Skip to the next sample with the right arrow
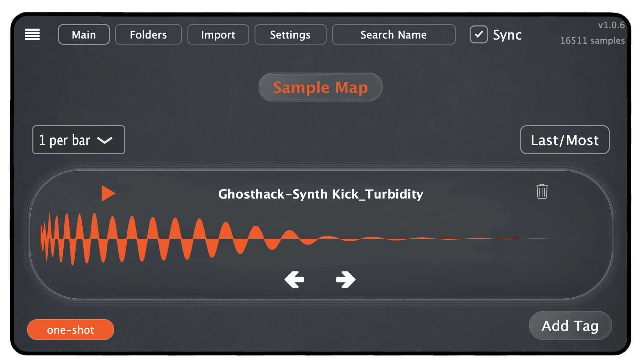This screenshot has height=364, width=637. (345, 279)
